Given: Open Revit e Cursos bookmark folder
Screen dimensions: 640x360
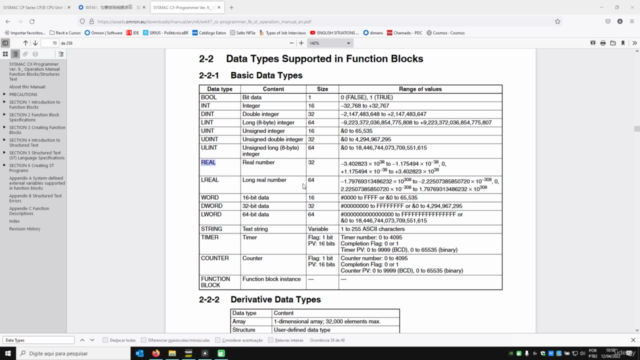Looking at the screenshot, I should coord(65,33).
